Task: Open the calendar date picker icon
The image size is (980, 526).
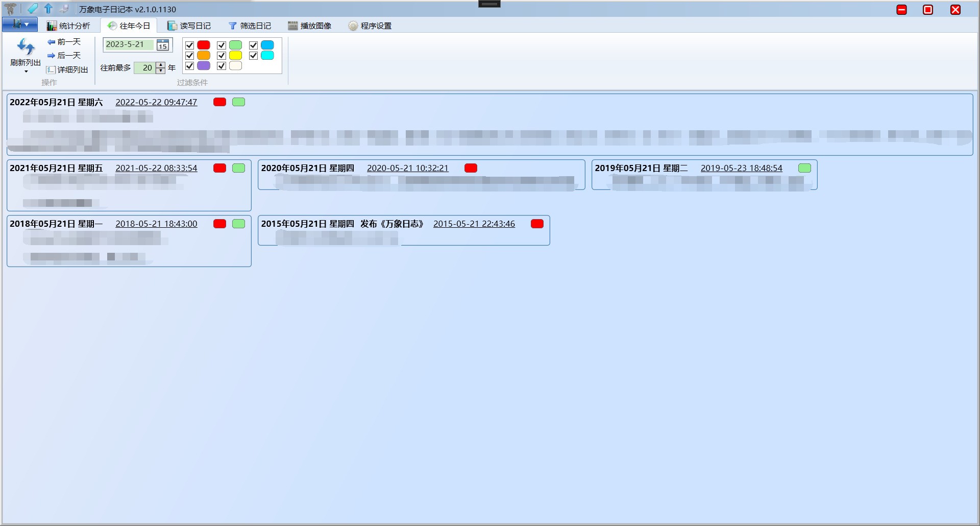Action: [163, 45]
